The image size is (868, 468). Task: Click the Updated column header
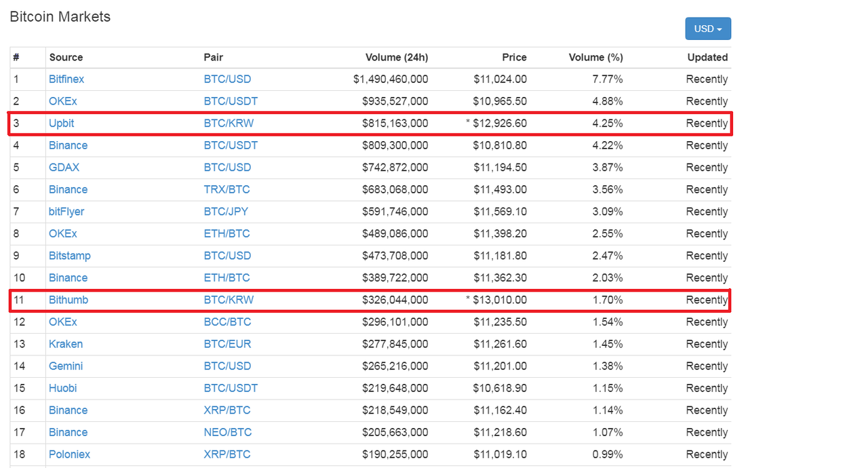[707, 58]
